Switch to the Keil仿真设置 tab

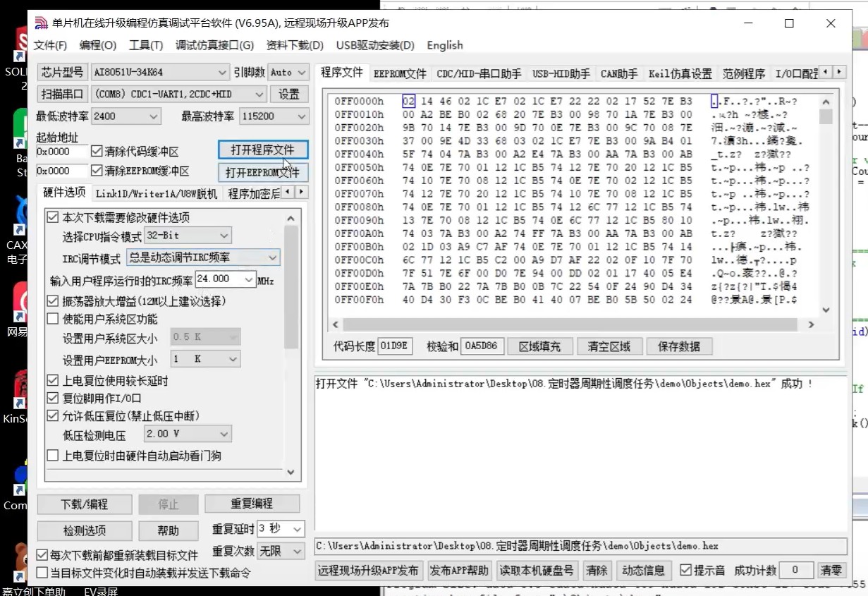[x=680, y=73]
